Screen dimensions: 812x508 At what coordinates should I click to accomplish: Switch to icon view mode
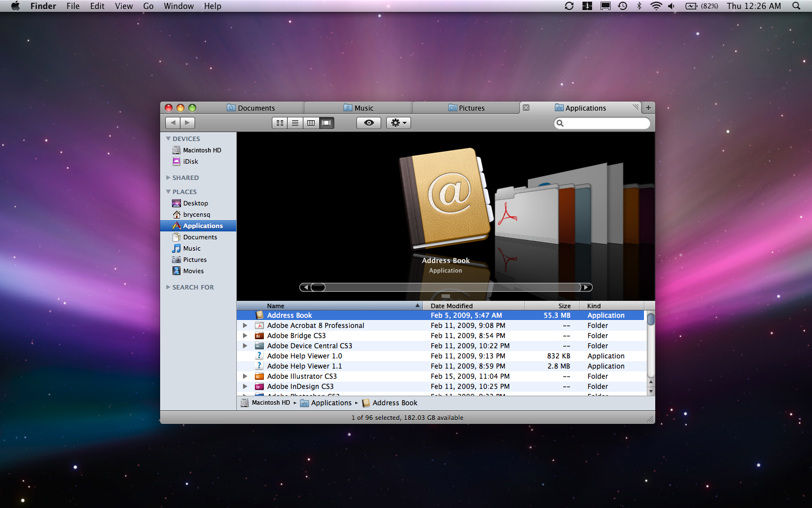pos(280,122)
